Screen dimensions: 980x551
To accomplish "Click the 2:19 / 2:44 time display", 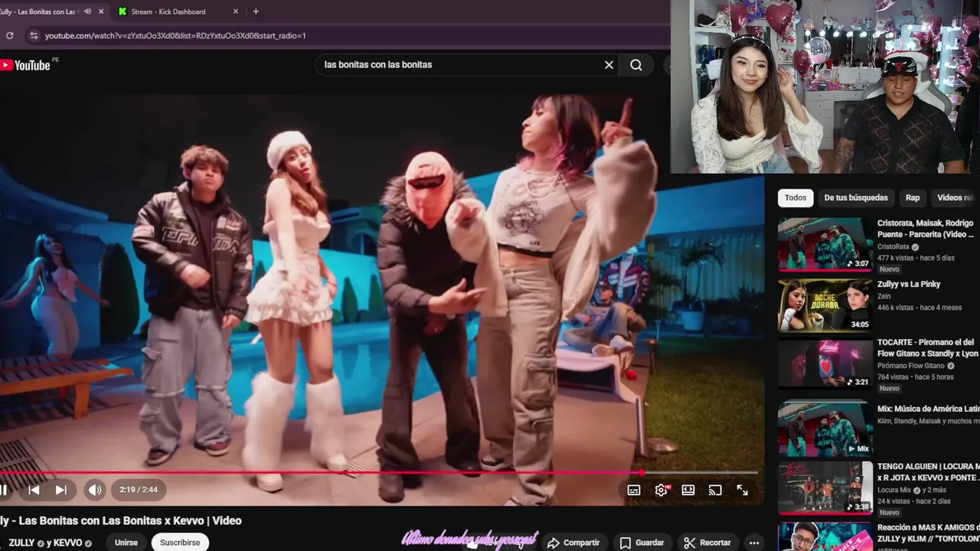I will [x=139, y=490].
